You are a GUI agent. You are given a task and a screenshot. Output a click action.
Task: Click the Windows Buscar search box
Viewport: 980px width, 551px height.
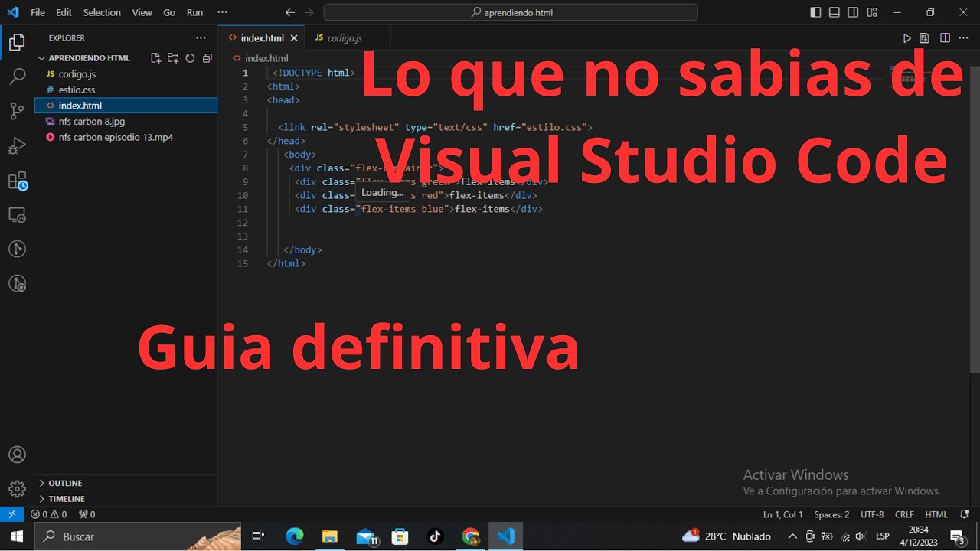pyautogui.click(x=138, y=536)
